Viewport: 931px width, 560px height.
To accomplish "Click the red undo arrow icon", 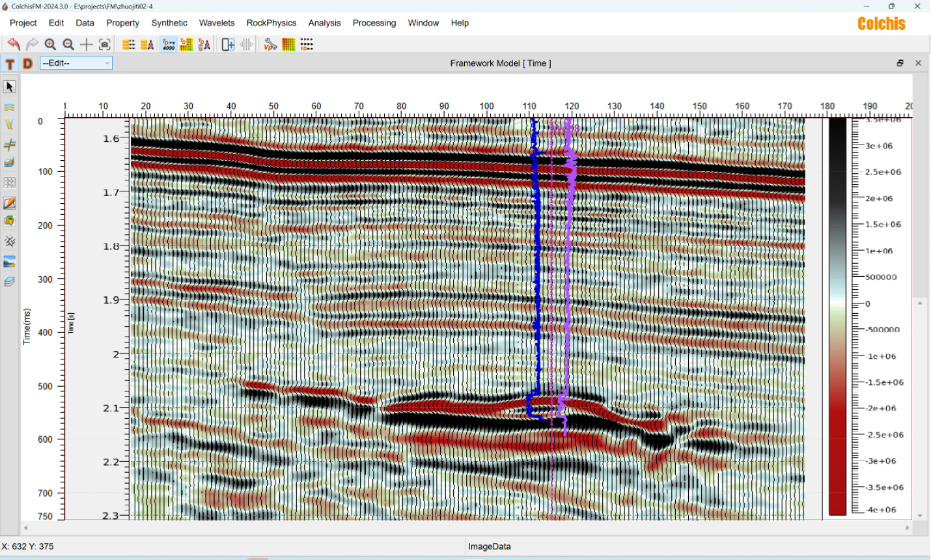I will tap(13, 44).
